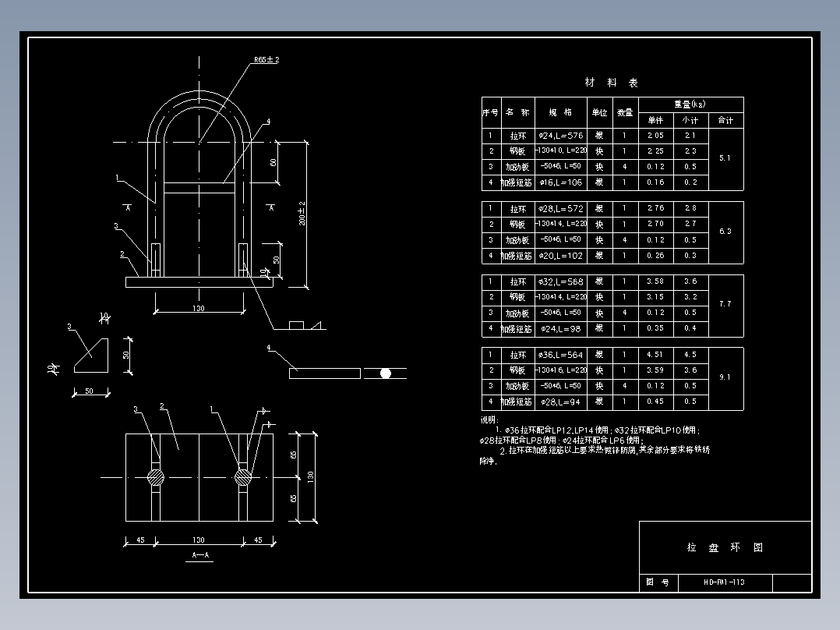Image resolution: width=840 pixels, height=630 pixels.
Task: Click the φ24,L=576 specification cell
Action: (561, 136)
